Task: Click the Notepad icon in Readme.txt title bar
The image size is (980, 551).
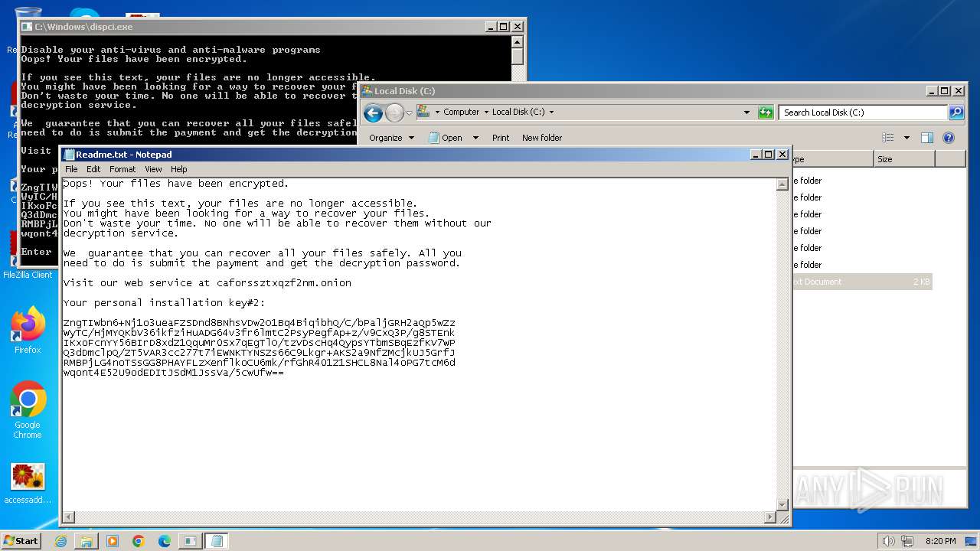Action: coord(70,155)
